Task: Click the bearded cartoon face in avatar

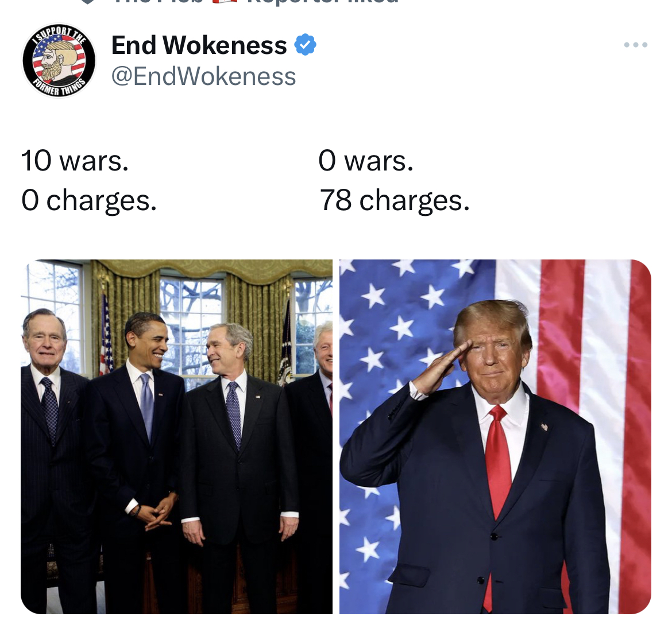Action: click(x=56, y=59)
